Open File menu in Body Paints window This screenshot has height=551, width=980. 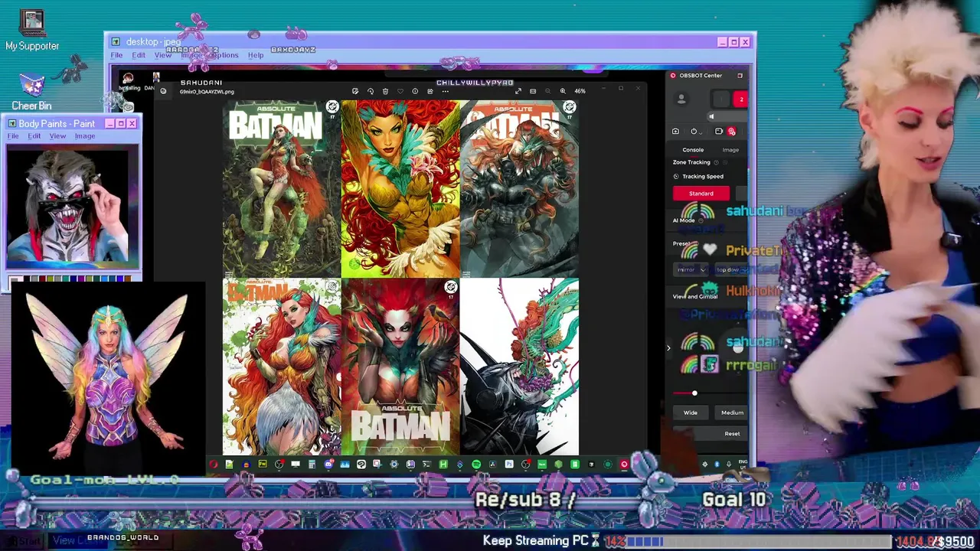(x=13, y=136)
